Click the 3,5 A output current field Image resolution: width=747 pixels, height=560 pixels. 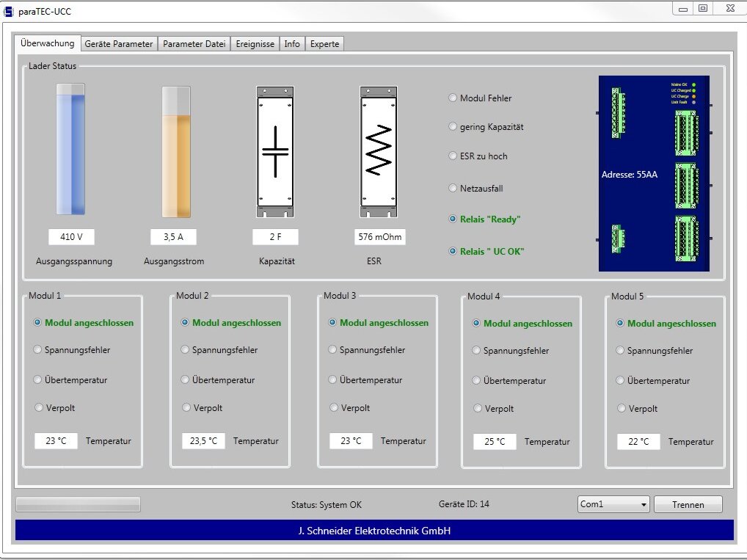(x=173, y=237)
